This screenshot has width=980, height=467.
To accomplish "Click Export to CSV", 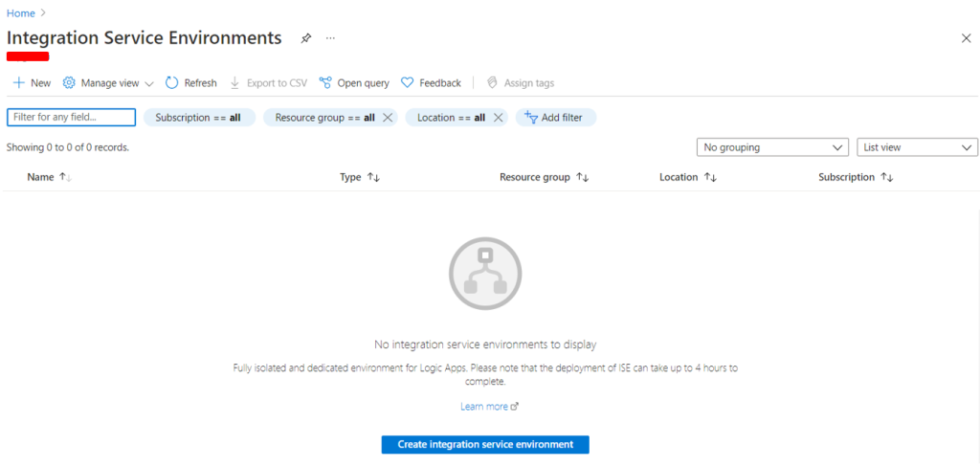I will [269, 83].
